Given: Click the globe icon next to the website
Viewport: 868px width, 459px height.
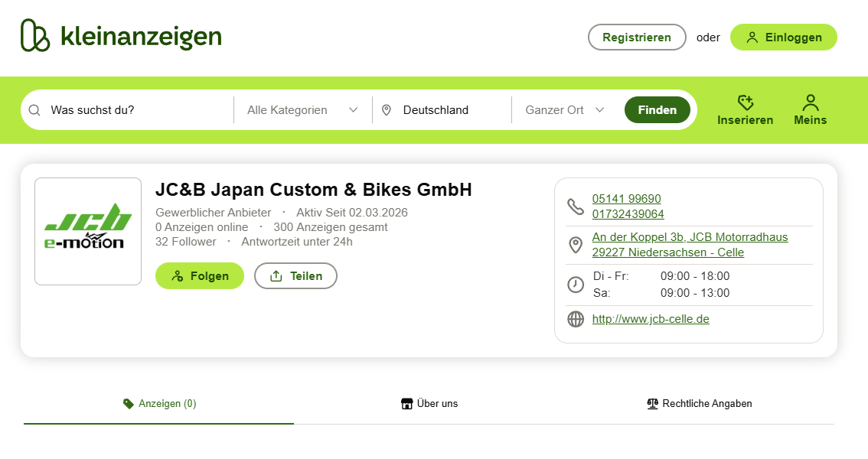Looking at the screenshot, I should coord(576,319).
